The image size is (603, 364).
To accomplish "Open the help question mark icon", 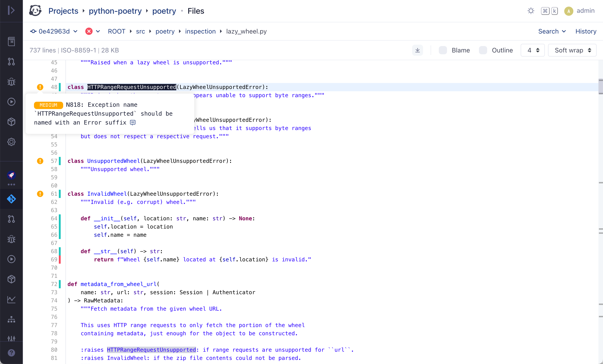I will pyautogui.click(x=11, y=353).
